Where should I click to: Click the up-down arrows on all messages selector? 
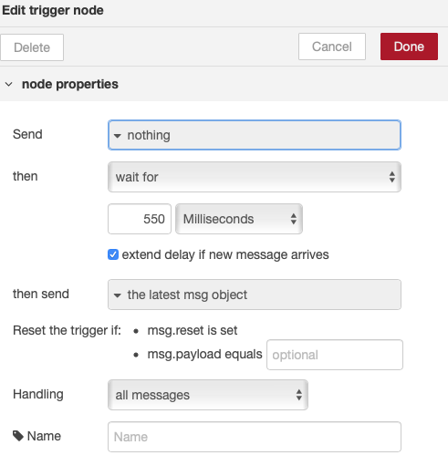pos(299,395)
